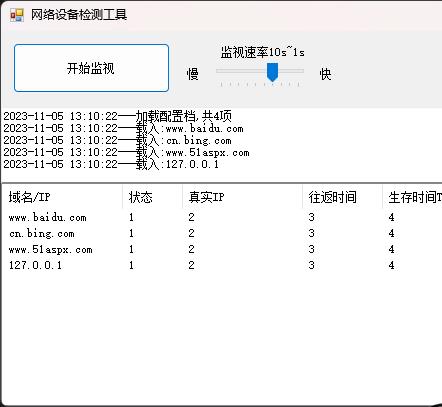Viewport: 442px width, 407px height.
Task: Click the 开始监视 button
Action: point(91,68)
